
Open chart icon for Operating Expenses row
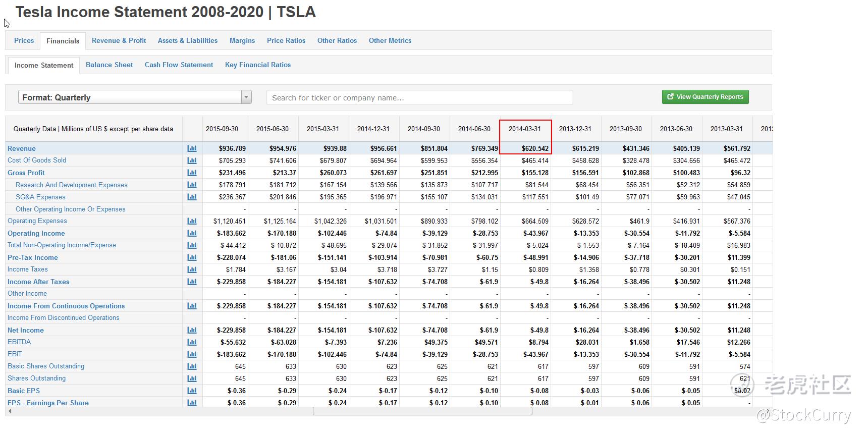(192, 221)
